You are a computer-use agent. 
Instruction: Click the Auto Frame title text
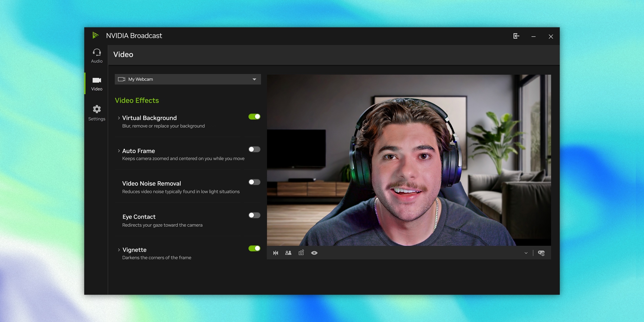(x=139, y=151)
